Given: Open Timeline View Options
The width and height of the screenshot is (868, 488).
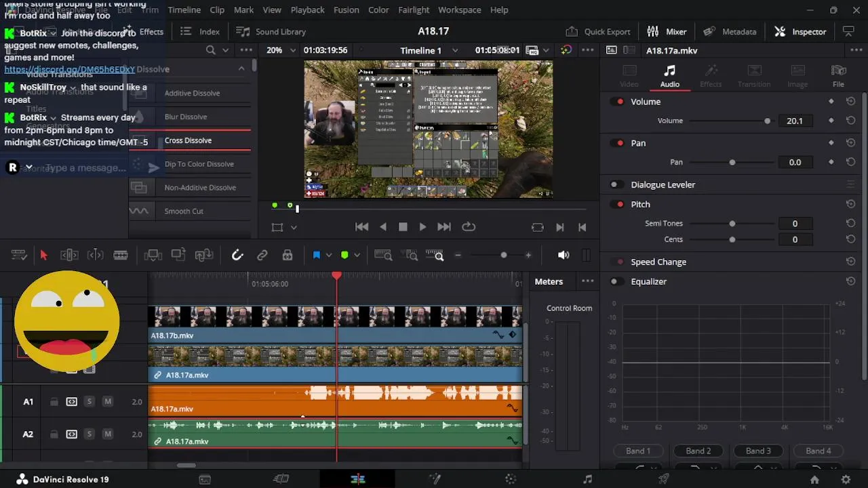Looking at the screenshot, I should [x=19, y=255].
